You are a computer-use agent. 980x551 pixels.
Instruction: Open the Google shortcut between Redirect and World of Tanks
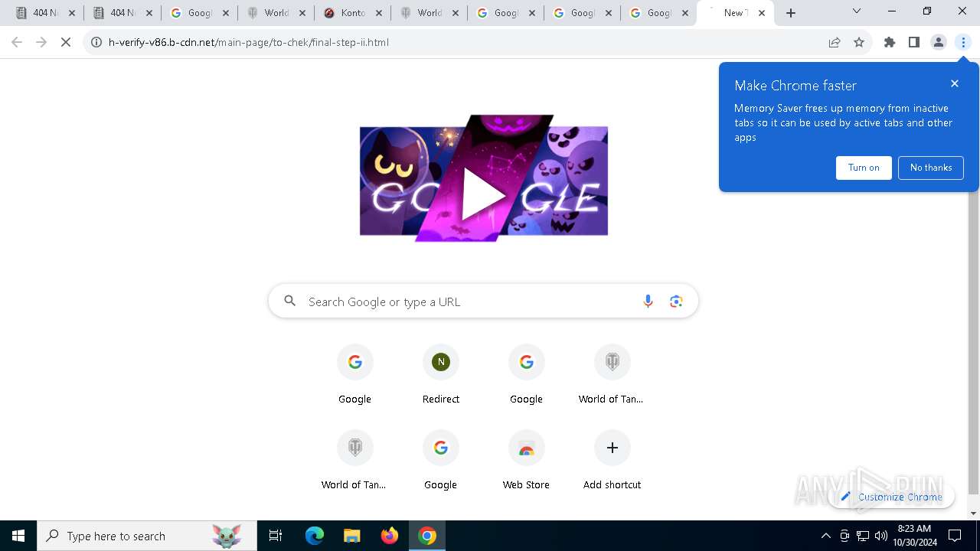[526, 373]
